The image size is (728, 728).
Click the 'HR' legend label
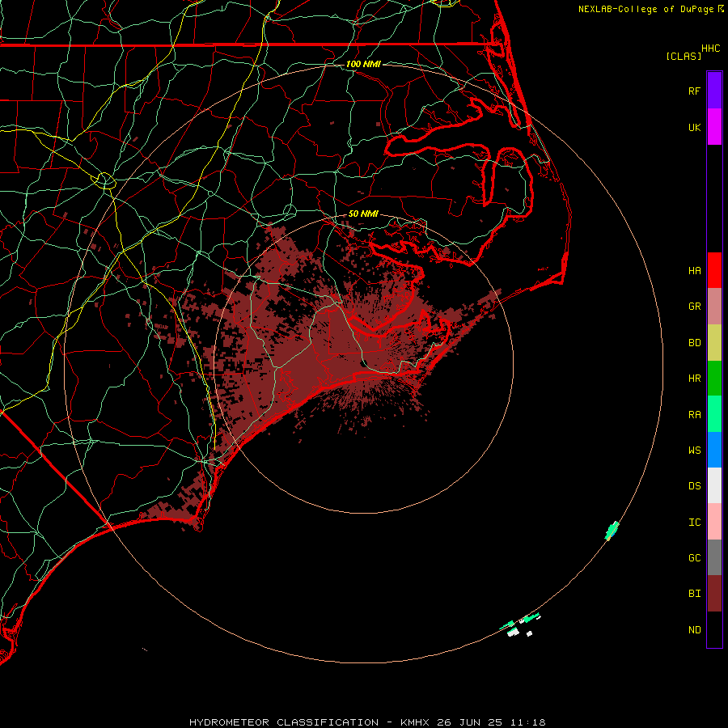tap(694, 379)
